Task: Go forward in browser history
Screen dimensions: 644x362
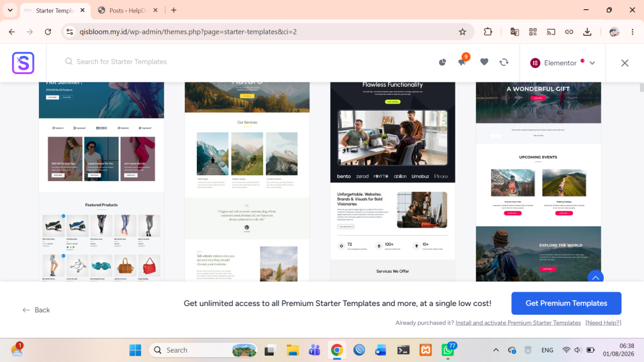Action: pos(30,31)
